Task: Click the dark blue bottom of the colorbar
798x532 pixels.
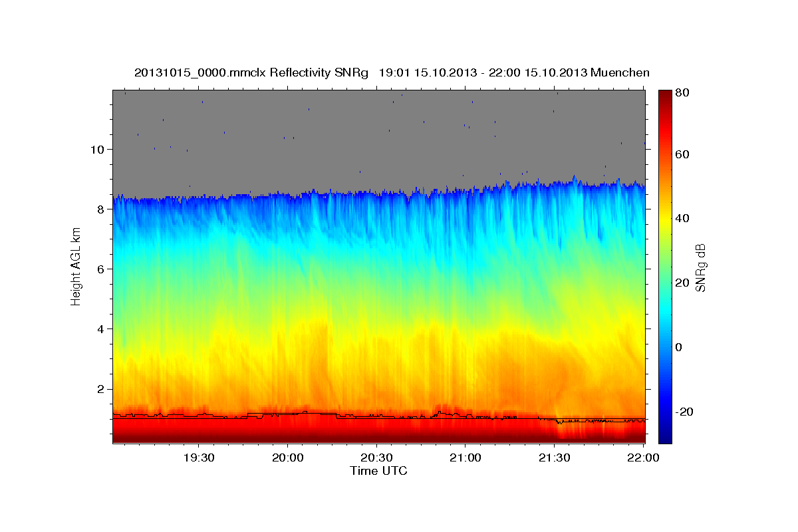Action: coord(665,438)
